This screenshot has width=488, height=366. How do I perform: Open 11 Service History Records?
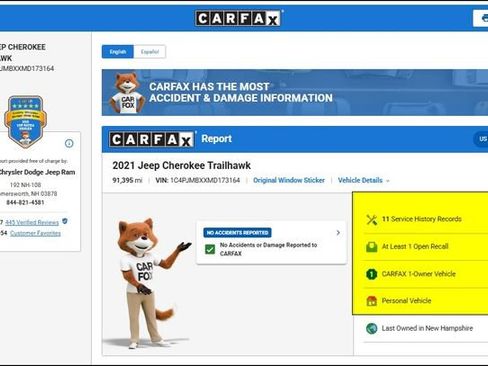[422, 219]
